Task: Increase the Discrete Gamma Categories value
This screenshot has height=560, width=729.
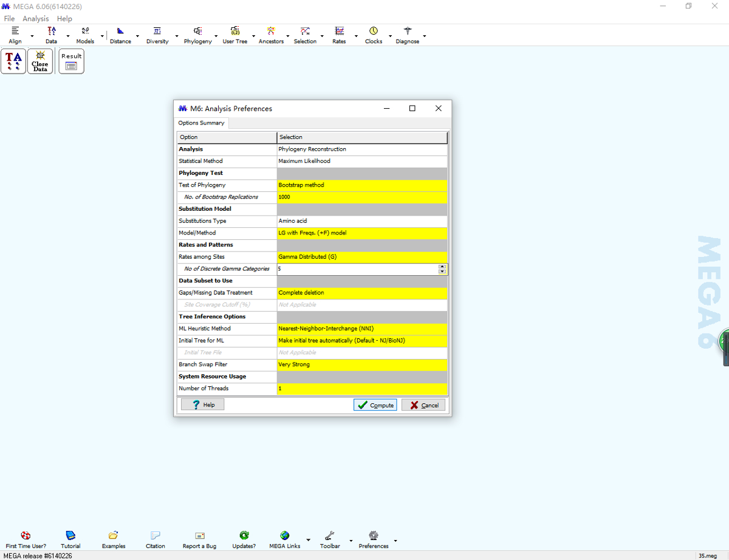Action: 442,266
